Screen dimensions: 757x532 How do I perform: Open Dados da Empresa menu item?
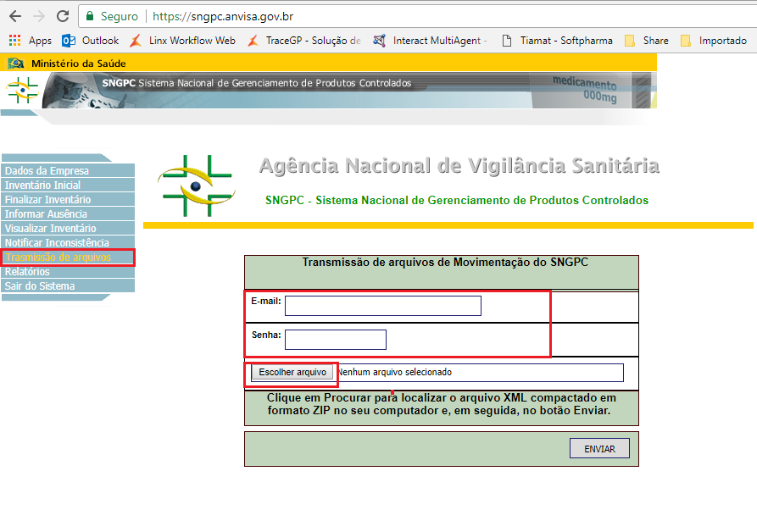(x=68, y=171)
